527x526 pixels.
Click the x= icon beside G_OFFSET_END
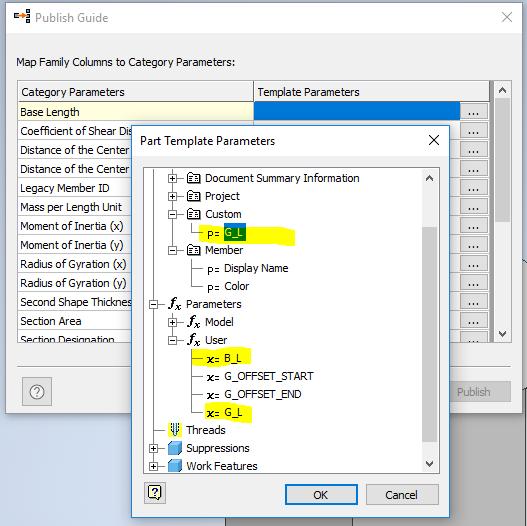[213, 395]
